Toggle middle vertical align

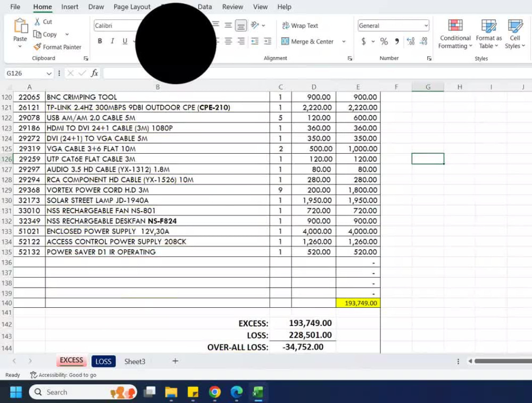(x=228, y=25)
